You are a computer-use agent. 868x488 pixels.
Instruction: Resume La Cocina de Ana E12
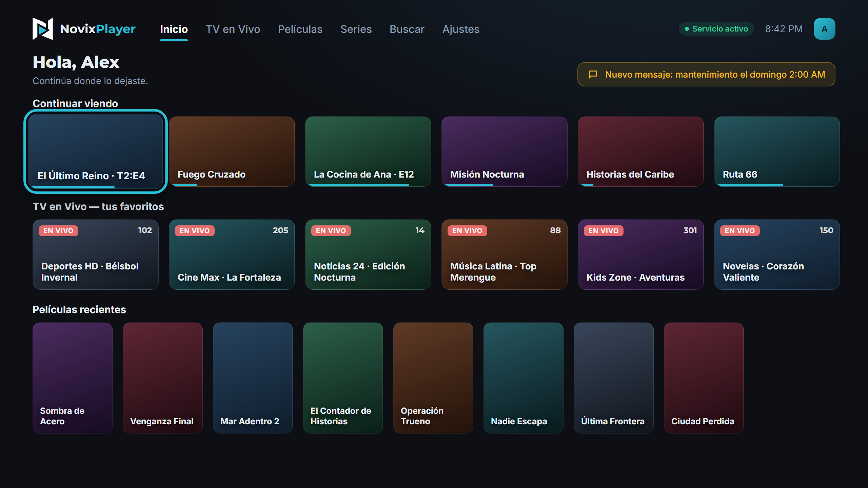(x=368, y=151)
